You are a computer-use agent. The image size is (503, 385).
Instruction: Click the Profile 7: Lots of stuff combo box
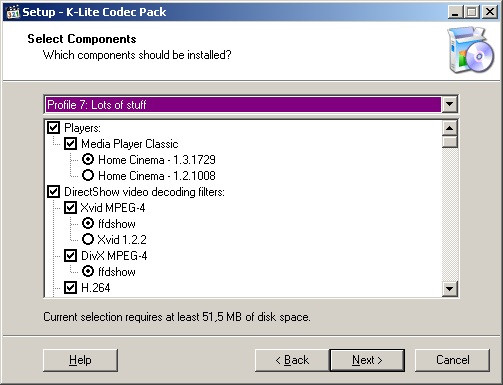[251, 104]
